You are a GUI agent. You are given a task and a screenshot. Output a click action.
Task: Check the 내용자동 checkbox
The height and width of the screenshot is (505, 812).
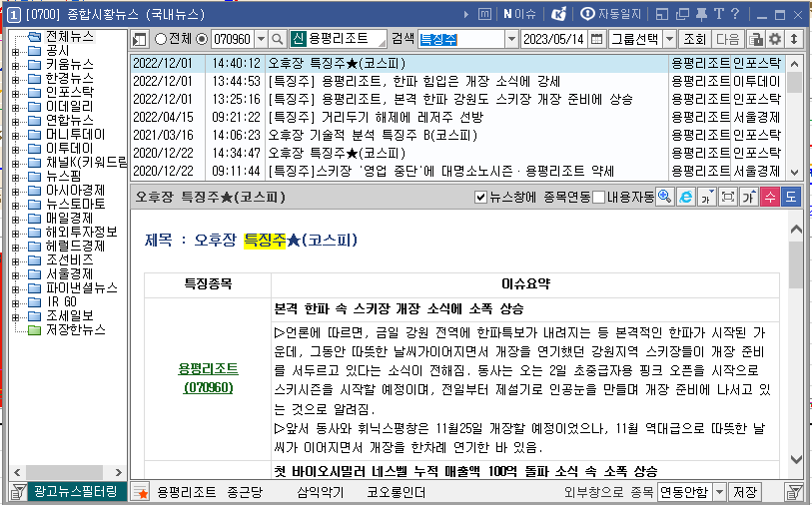tap(598, 198)
